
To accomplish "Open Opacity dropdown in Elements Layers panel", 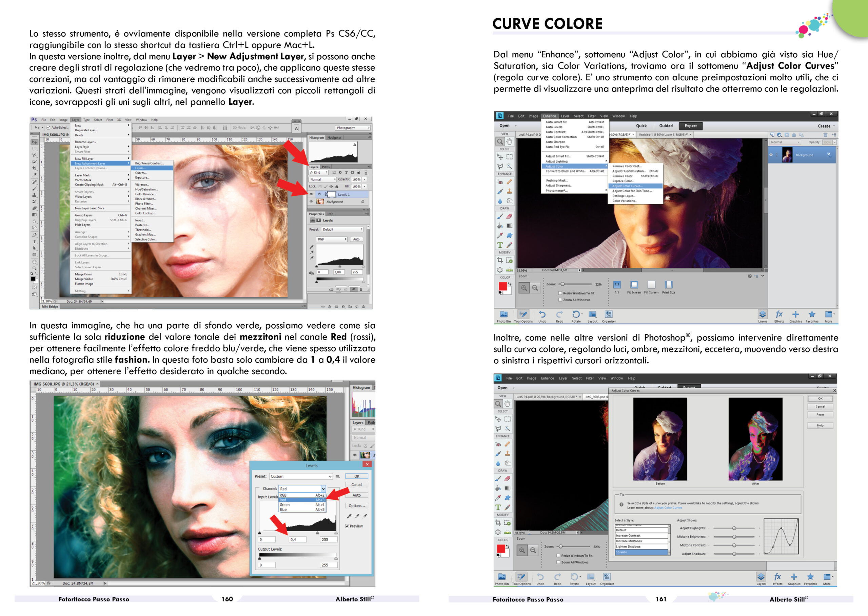I will pyautogui.click(x=835, y=142).
